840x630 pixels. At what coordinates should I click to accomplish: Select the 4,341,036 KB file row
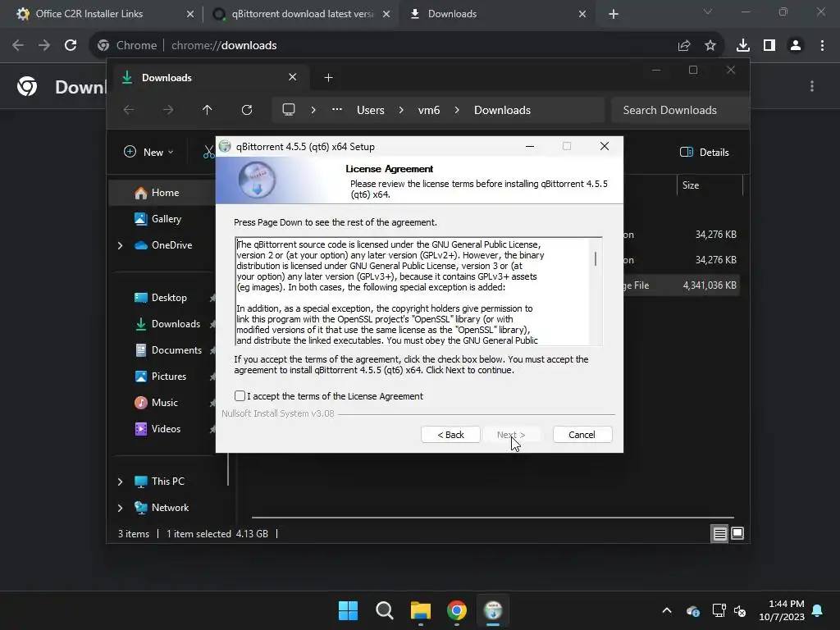pyautogui.click(x=682, y=285)
